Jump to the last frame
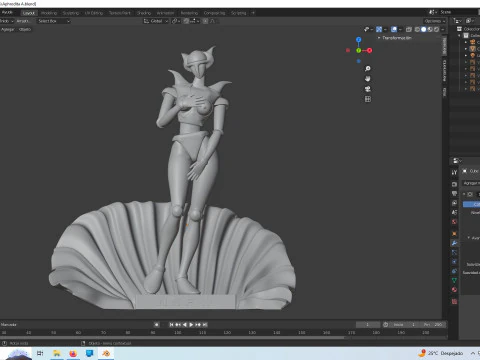Image resolution: width=480 pixels, height=360 pixels. (x=205, y=324)
